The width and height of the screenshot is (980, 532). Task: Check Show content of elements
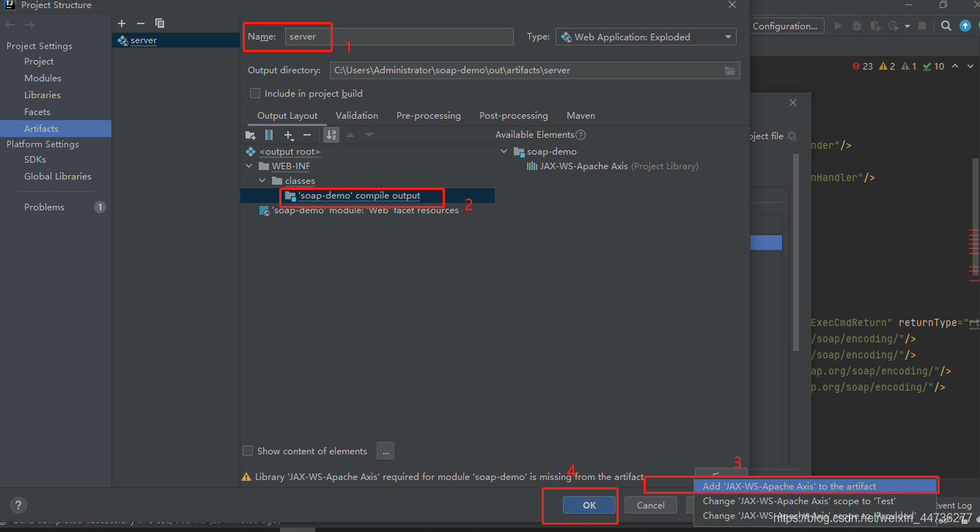(248, 451)
